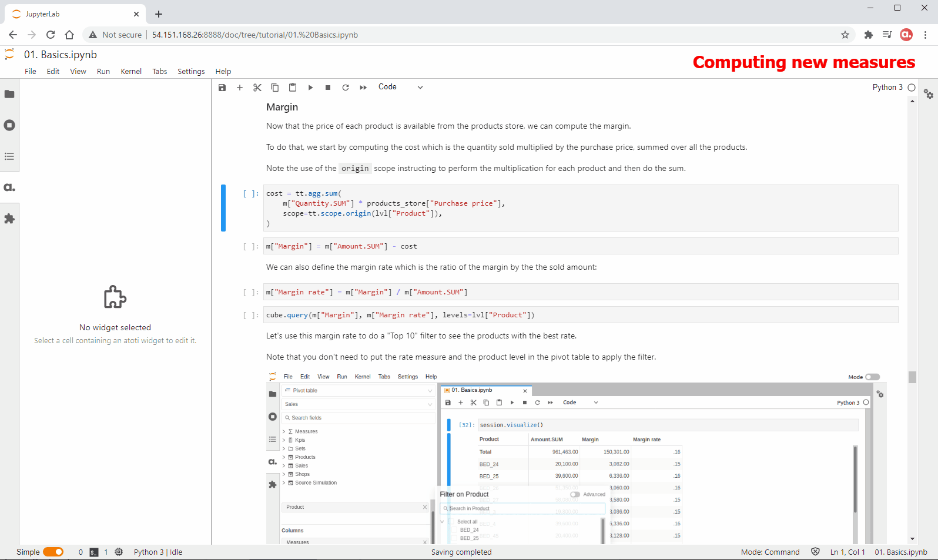The width and height of the screenshot is (938, 560).
Task: Restart kernel and run all cells
Action: 363,88
